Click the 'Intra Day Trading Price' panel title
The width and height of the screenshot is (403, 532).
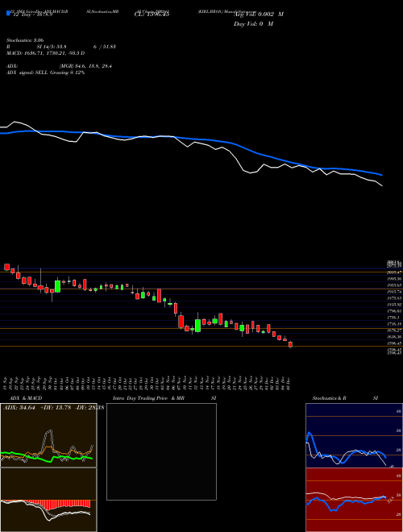[141, 398]
